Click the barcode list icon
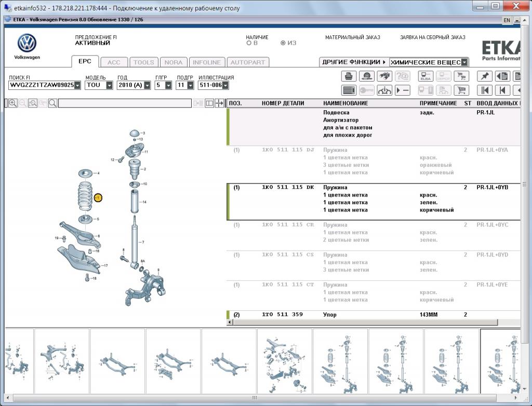Viewport: 532px width, 406px height. (349, 90)
